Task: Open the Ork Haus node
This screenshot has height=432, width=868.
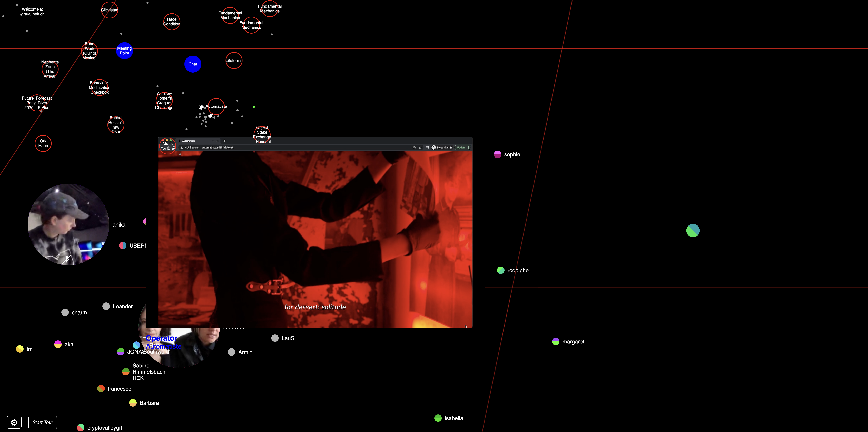Action: [x=43, y=144]
